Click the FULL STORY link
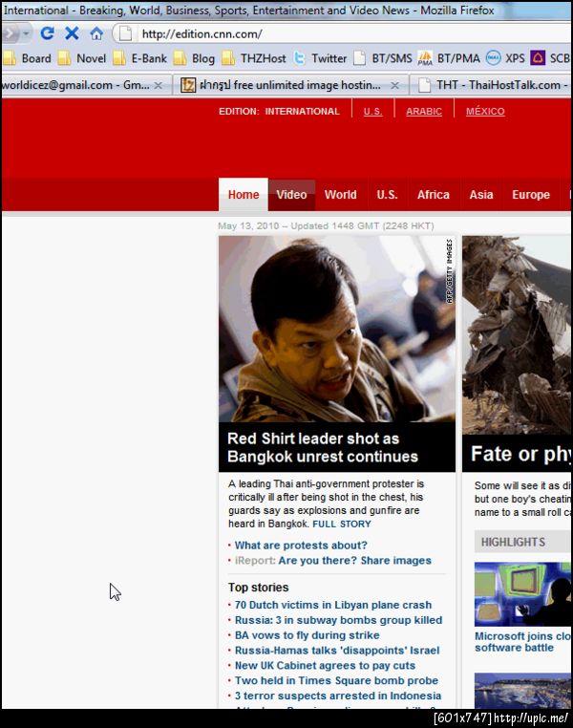This screenshot has height=728, width=573. click(342, 525)
